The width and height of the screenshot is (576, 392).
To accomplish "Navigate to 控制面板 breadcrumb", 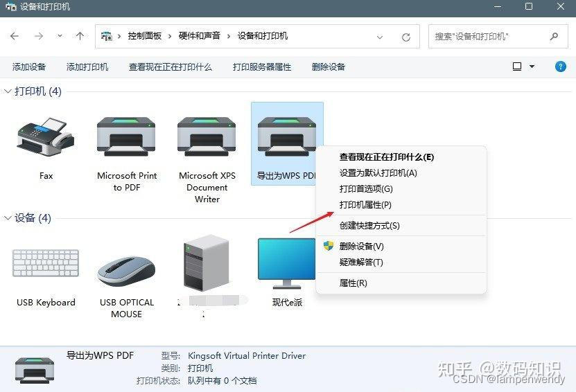I will point(145,36).
